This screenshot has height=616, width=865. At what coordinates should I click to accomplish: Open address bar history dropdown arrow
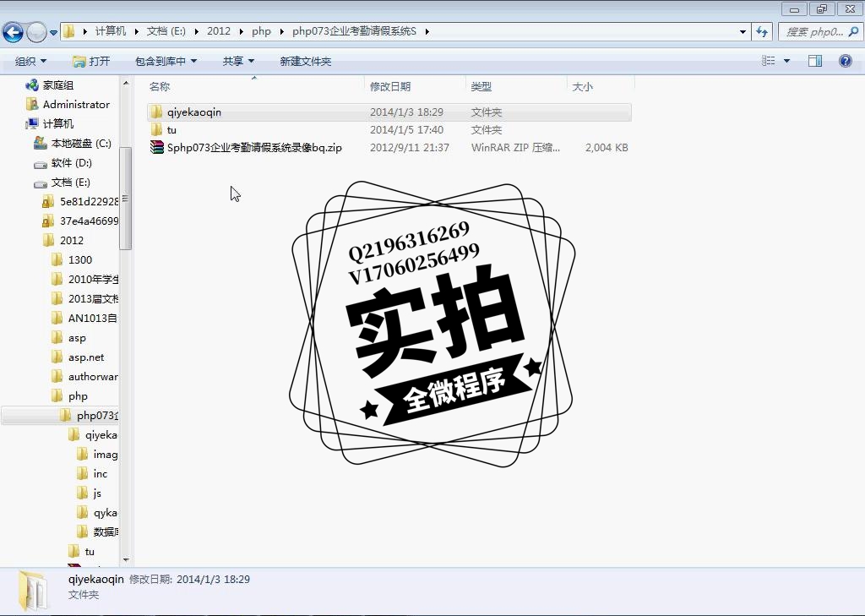click(x=743, y=32)
